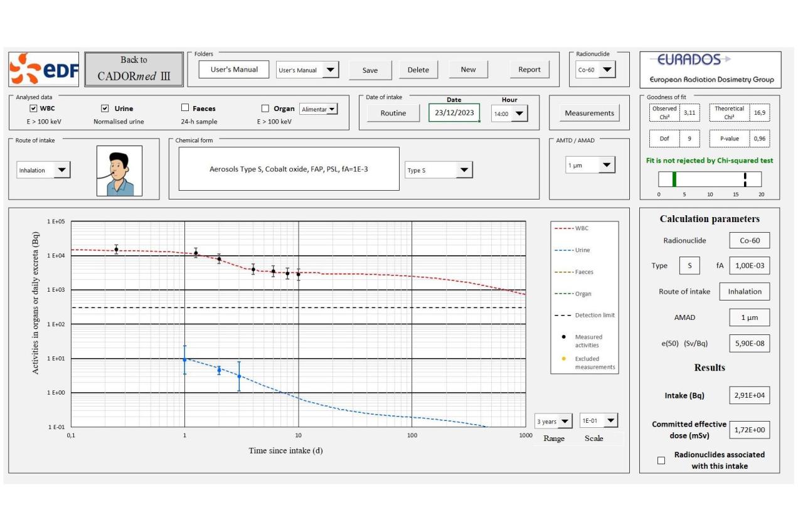Viewport: 798px width, 532px height.
Task: Disable the WBC analysed data checkbox
Action: (x=34, y=109)
